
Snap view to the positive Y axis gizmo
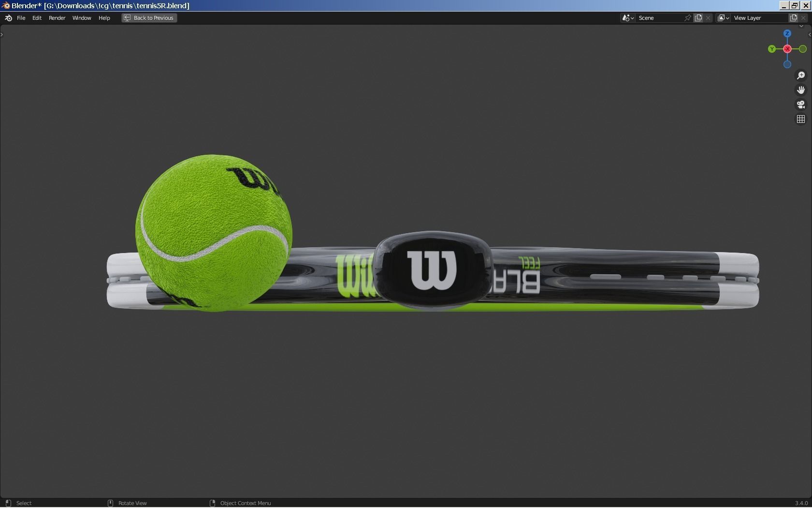pyautogui.click(x=772, y=49)
